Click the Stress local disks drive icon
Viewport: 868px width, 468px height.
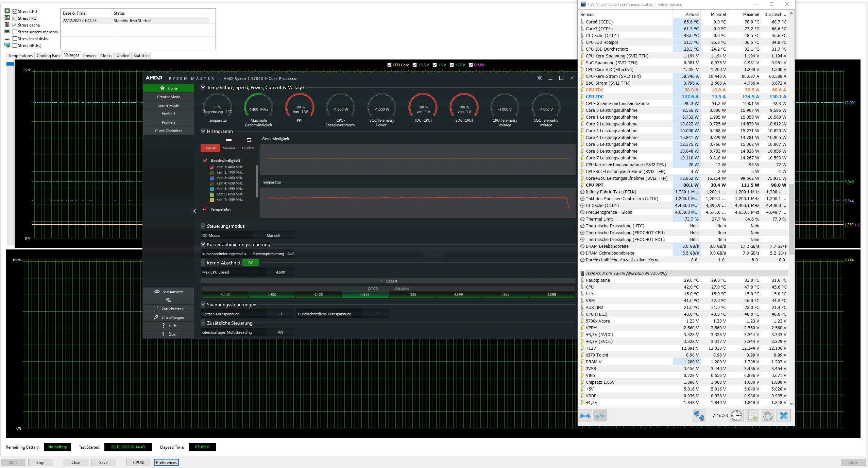(7, 39)
